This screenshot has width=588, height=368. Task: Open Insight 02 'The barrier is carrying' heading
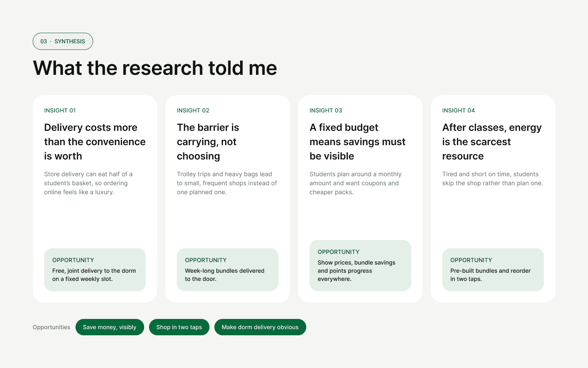click(208, 141)
